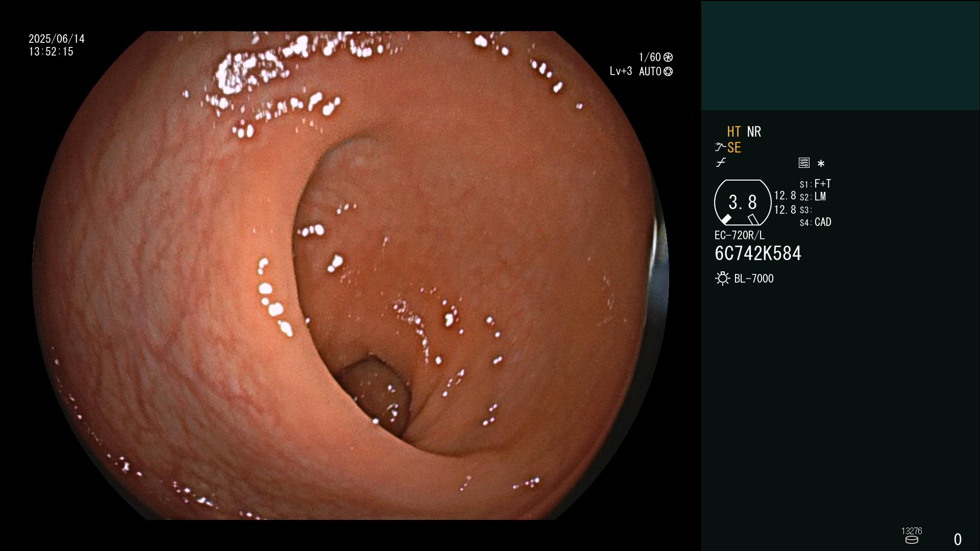Click the SE label
The height and width of the screenshot is (551, 980).
point(734,148)
